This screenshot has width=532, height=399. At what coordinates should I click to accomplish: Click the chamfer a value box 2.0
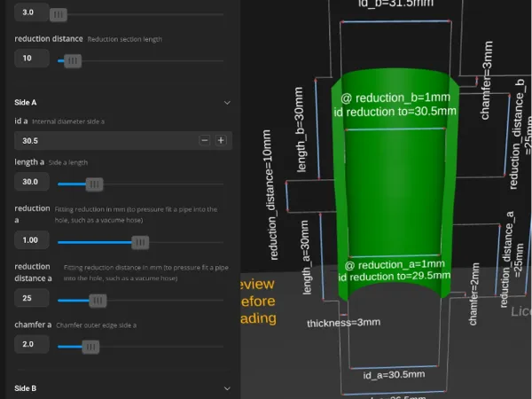(x=32, y=344)
